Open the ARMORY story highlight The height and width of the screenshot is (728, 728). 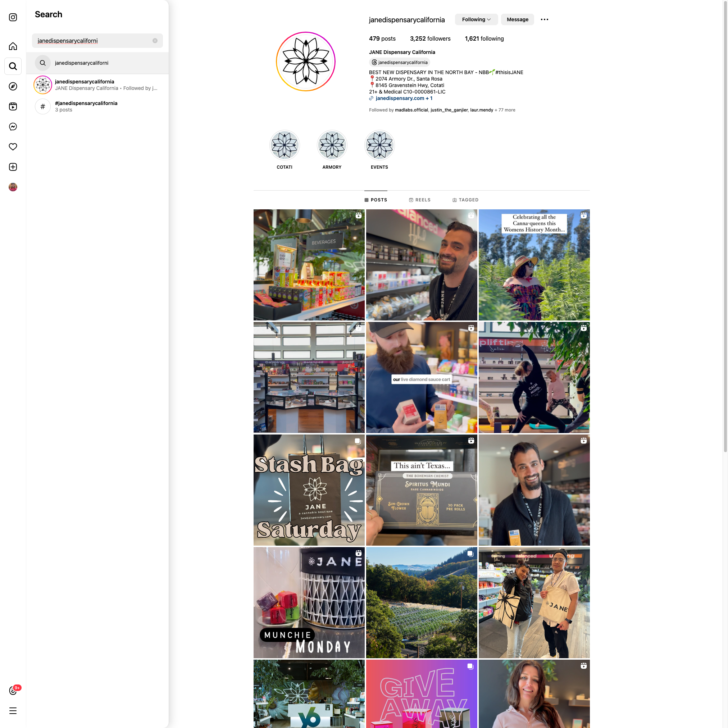332,150
